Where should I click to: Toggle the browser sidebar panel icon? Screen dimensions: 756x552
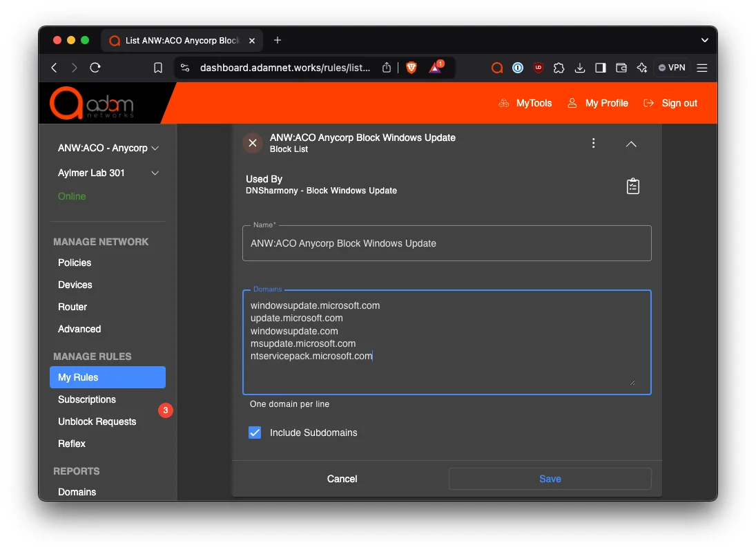(600, 68)
